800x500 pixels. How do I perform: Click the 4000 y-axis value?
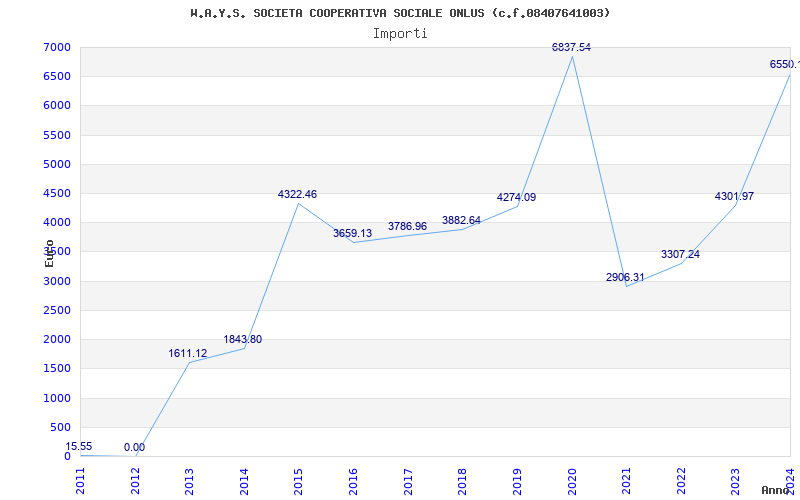tap(57, 222)
